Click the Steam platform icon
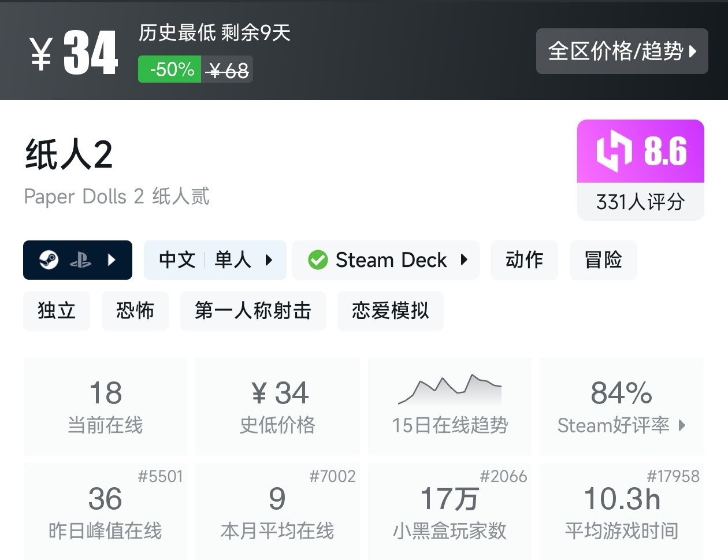Image resolution: width=728 pixels, height=560 pixels. [x=49, y=260]
